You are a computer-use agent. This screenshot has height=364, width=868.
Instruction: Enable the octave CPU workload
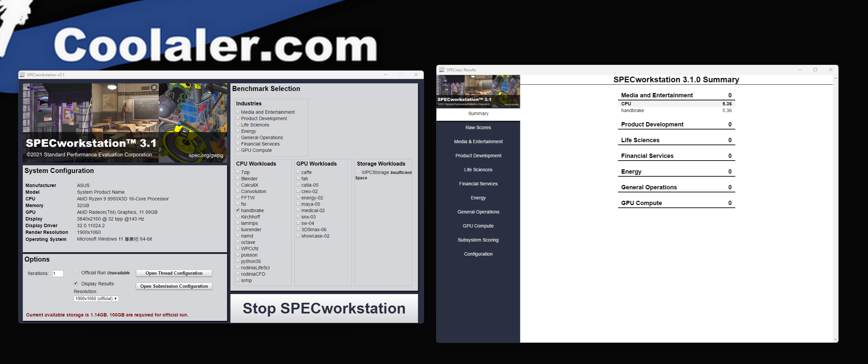click(x=238, y=242)
